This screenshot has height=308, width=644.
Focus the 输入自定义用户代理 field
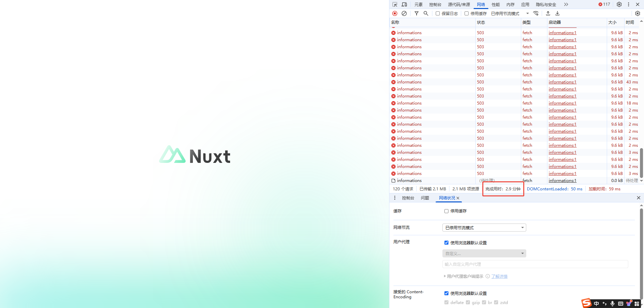(x=535, y=264)
